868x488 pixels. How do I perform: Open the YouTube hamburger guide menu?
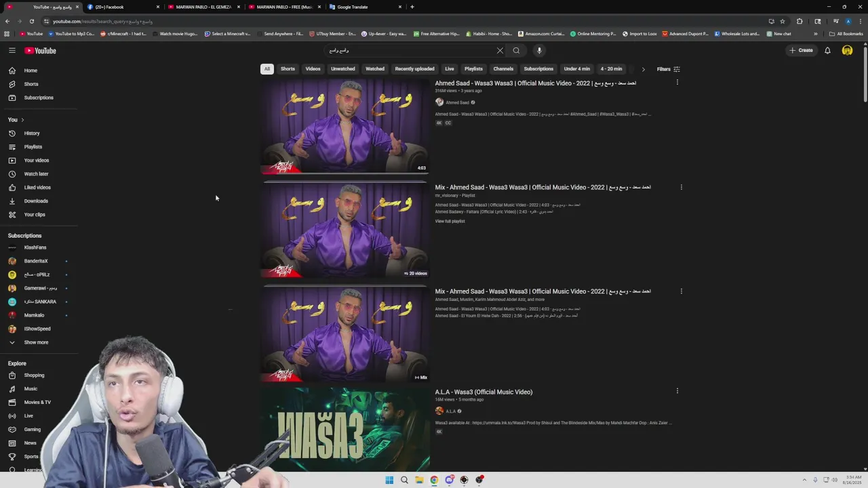pyautogui.click(x=12, y=50)
